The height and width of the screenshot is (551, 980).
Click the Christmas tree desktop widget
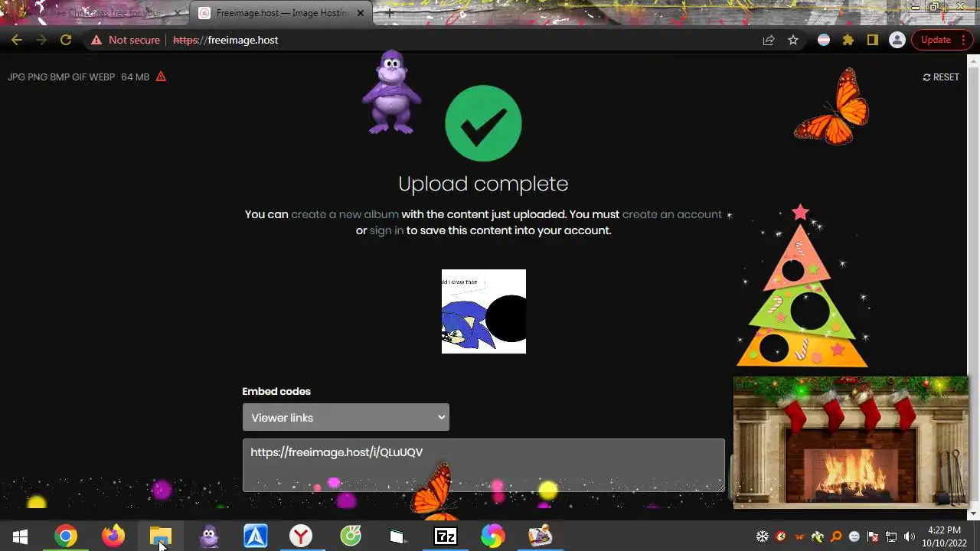coord(802,287)
